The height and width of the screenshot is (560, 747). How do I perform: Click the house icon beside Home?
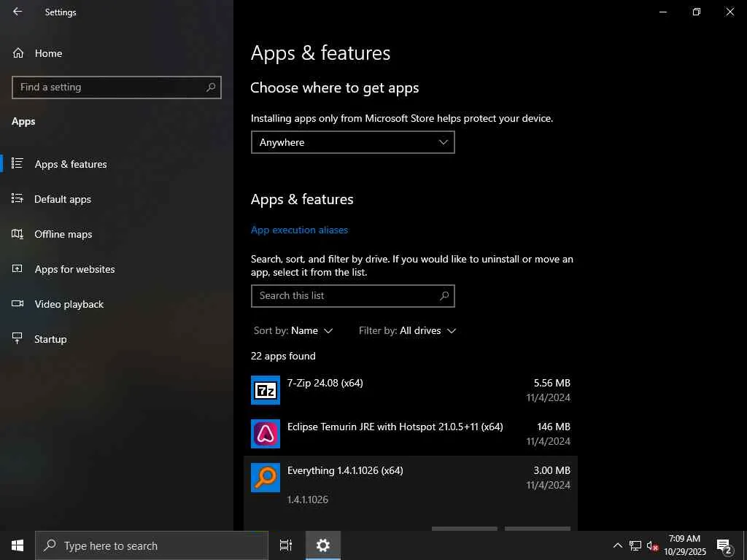click(x=18, y=53)
